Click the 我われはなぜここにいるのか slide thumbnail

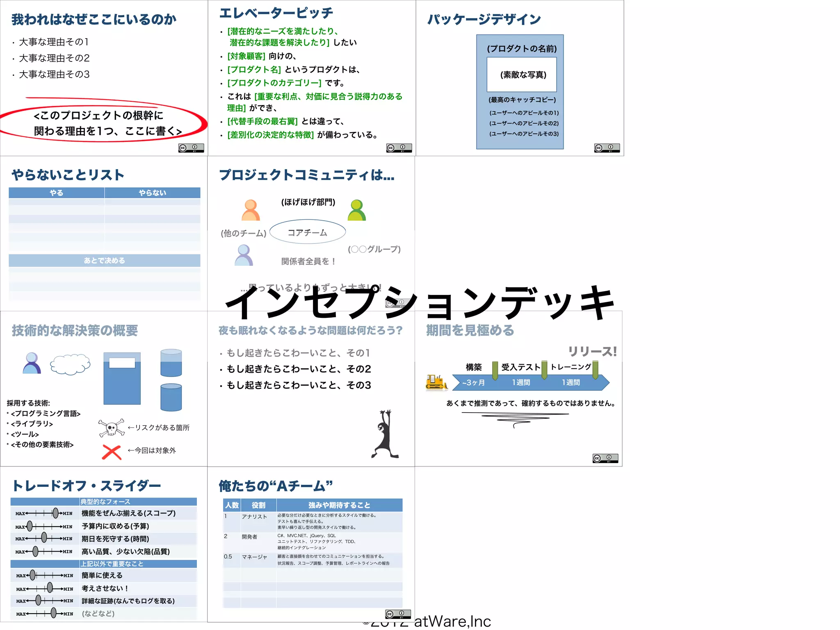click(x=104, y=78)
